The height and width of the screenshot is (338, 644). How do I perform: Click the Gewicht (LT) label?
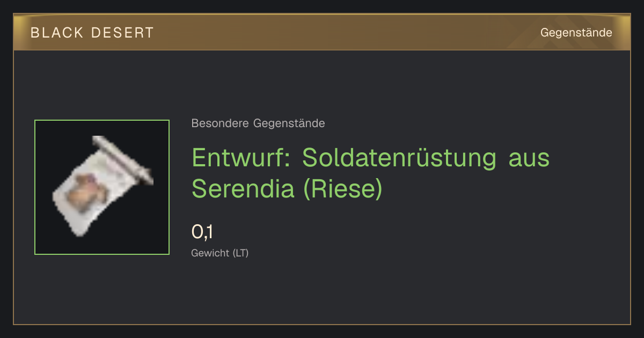(220, 253)
